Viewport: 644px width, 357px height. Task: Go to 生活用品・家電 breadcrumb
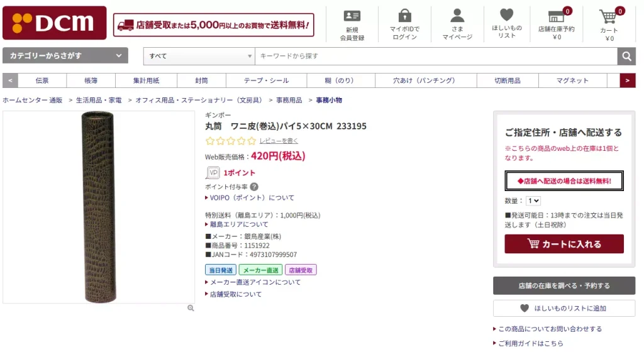(99, 100)
